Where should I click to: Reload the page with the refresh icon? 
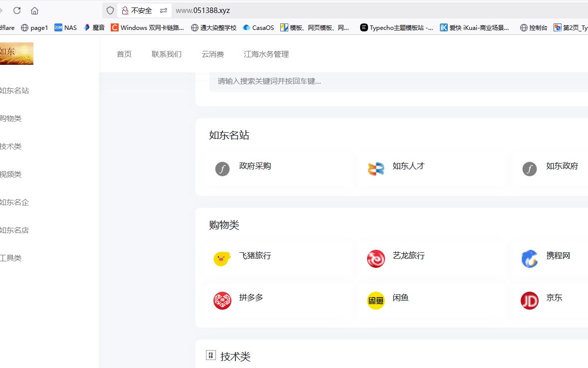[17, 10]
